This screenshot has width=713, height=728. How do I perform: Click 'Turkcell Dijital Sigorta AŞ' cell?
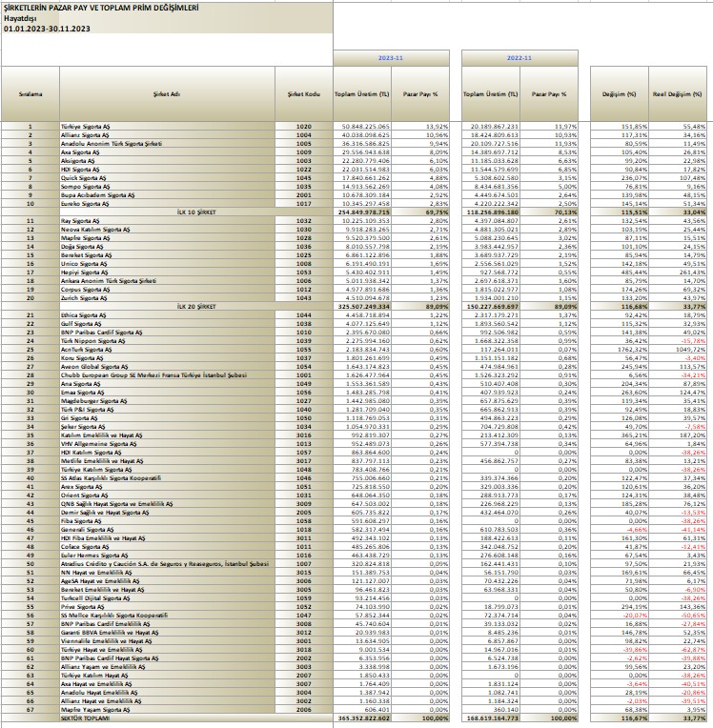167,598
